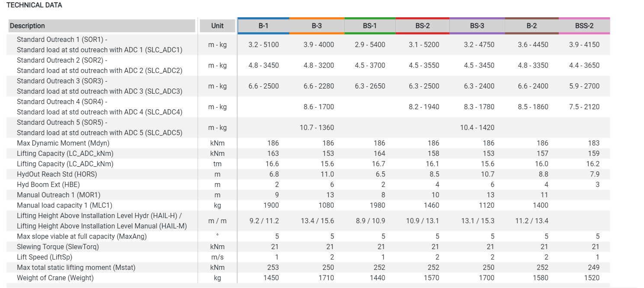Select the 10.7 - 1360 cell for B-3
Viewport: 644px width, 288px height.
(317, 127)
